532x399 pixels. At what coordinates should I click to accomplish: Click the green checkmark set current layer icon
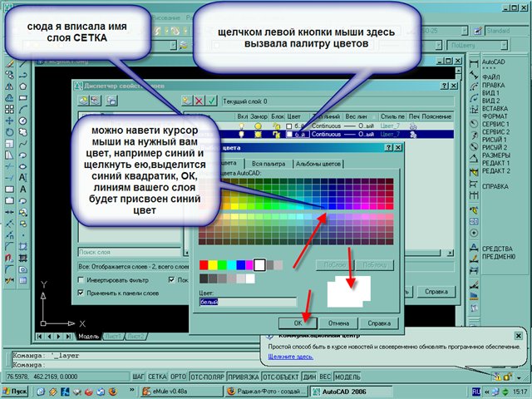tap(211, 101)
